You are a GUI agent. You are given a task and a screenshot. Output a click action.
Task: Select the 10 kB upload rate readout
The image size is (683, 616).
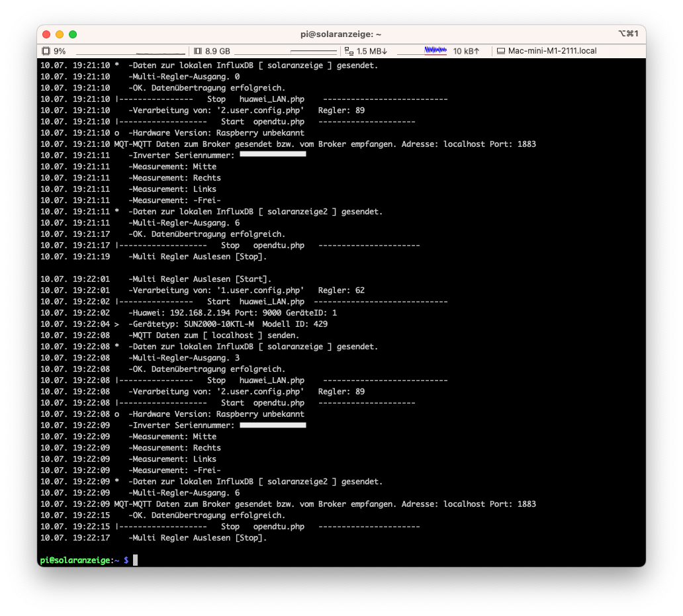466,51
